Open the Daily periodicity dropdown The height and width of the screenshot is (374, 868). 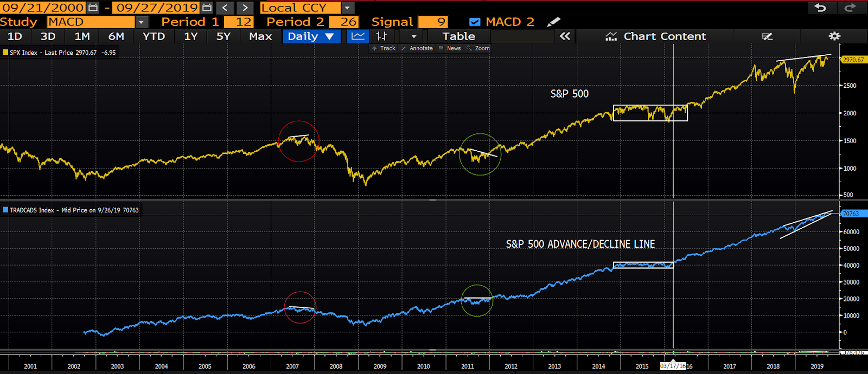[311, 36]
